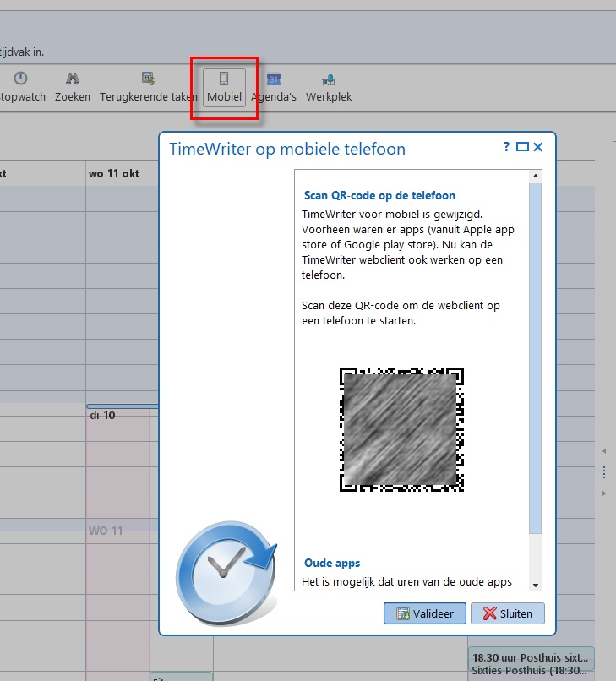The width and height of the screenshot is (616, 681).
Task: Click the vertical dots splitter handle
Action: pyautogui.click(x=604, y=472)
